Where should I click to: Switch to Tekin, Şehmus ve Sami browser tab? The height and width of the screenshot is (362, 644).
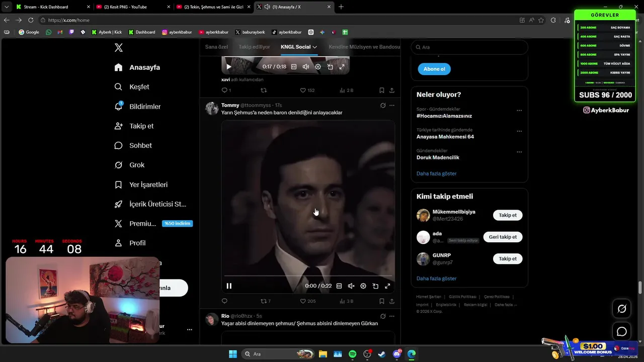[x=213, y=7]
